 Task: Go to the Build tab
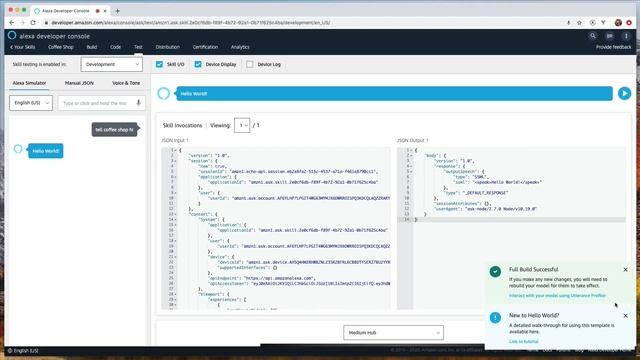[x=92, y=47]
